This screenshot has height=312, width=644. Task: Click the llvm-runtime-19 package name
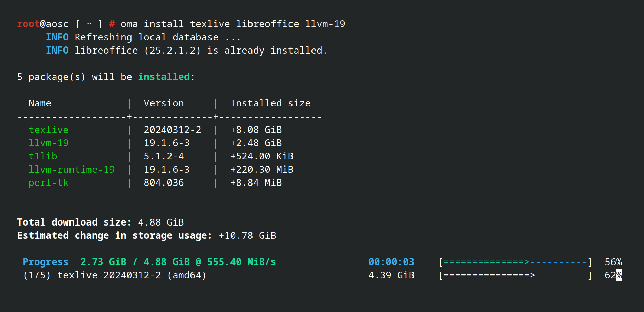(72, 170)
